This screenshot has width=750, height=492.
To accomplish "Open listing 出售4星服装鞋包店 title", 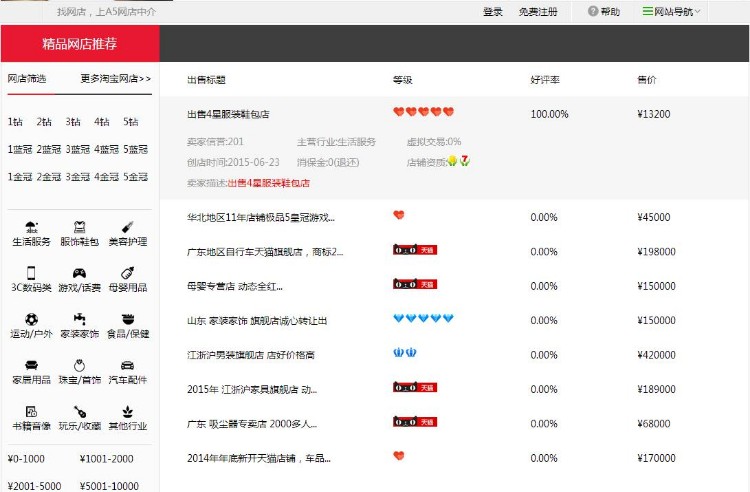I will pos(228,114).
